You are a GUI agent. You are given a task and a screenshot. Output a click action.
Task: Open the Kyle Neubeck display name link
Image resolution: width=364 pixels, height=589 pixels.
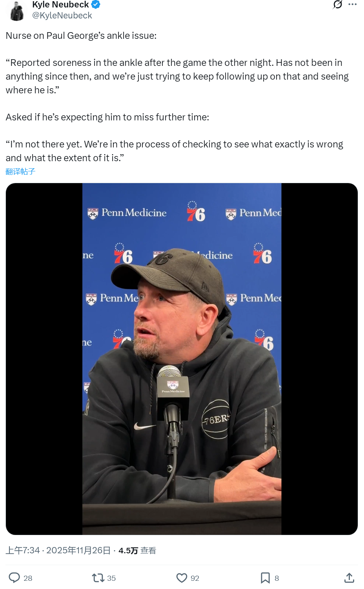pos(60,5)
